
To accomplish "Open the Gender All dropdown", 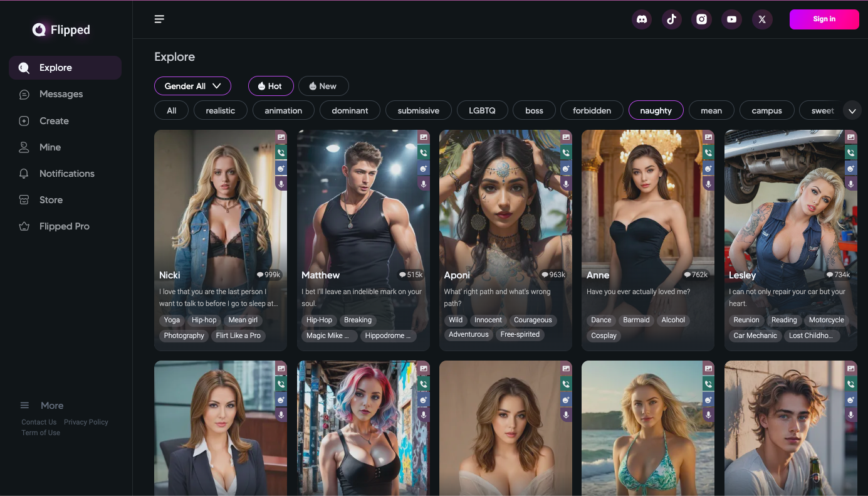I will tap(192, 86).
